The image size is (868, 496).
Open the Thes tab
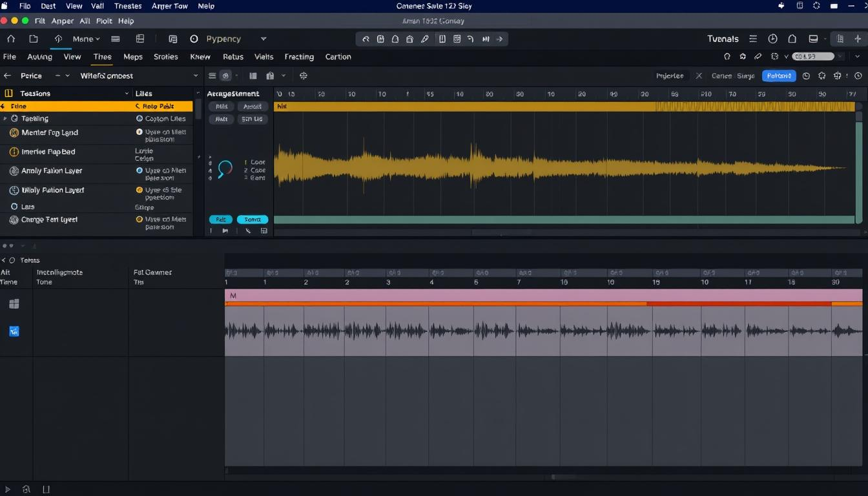click(x=102, y=57)
